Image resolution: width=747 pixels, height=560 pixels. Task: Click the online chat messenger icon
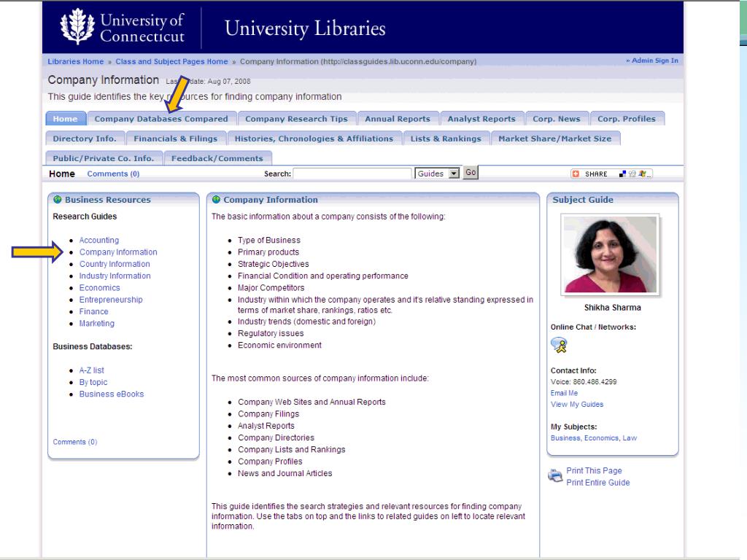click(559, 345)
